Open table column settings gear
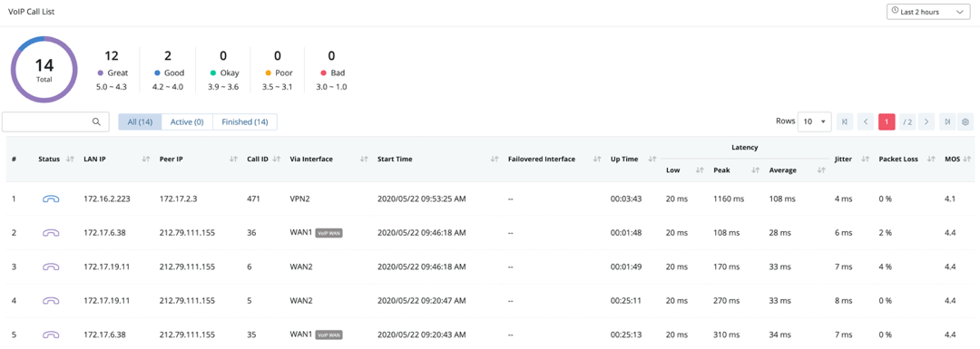This screenshot has height=349, width=980. click(965, 121)
